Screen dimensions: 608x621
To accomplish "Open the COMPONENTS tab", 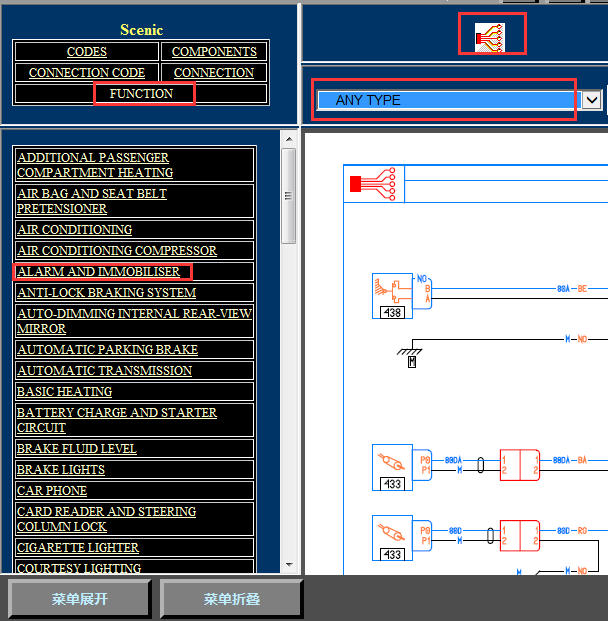I will click(214, 51).
